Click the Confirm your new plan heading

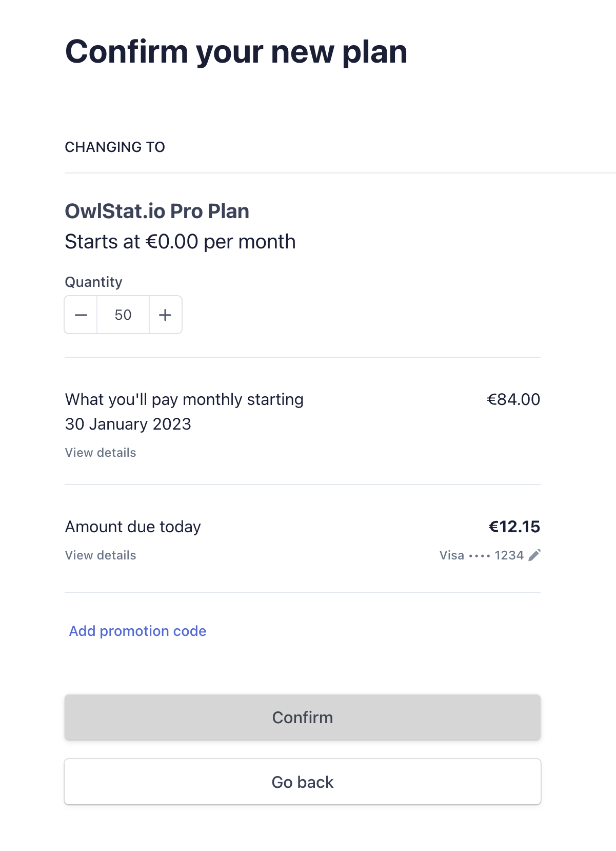tap(236, 52)
